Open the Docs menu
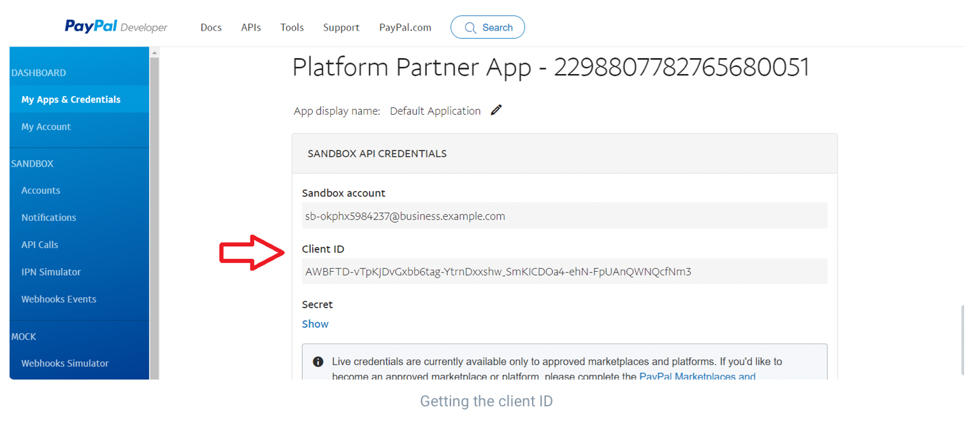Viewport: 980px width, 421px height. click(211, 27)
